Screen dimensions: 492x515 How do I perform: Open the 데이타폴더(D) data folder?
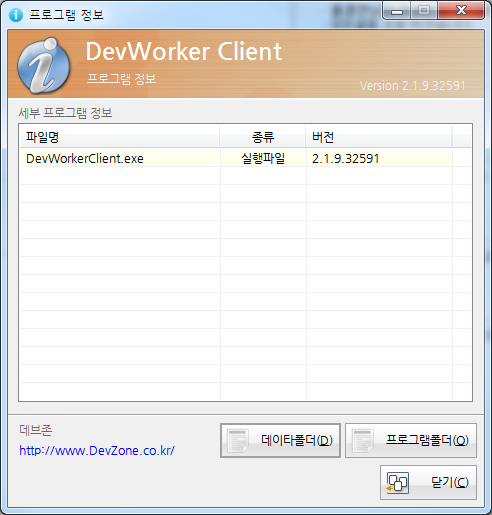(280, 440)
